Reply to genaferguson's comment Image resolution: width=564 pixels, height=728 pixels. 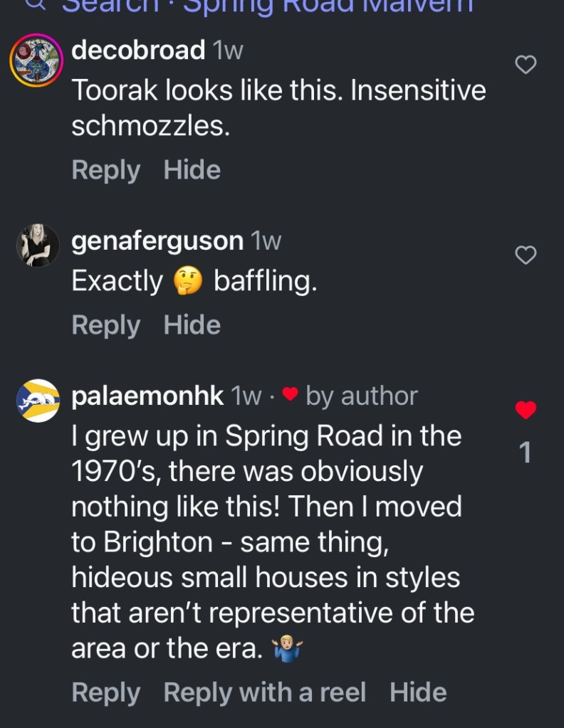pyautogui.click(x=105, y=325)
